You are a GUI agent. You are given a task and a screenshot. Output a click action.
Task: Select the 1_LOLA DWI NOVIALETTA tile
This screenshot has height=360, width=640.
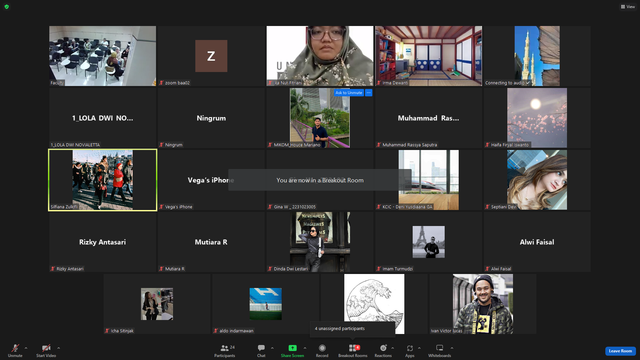point(102,118)
